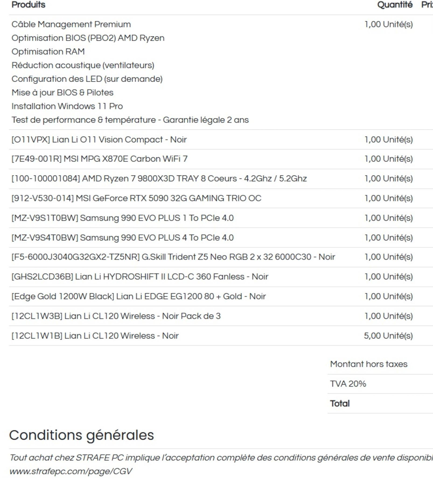
Task: Click the Samsung 990 EVO PLUS 1 To row
Action: 122,218
